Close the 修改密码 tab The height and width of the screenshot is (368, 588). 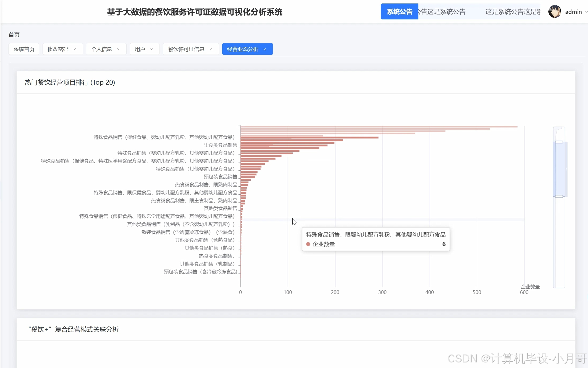click(x=75, y=49)
